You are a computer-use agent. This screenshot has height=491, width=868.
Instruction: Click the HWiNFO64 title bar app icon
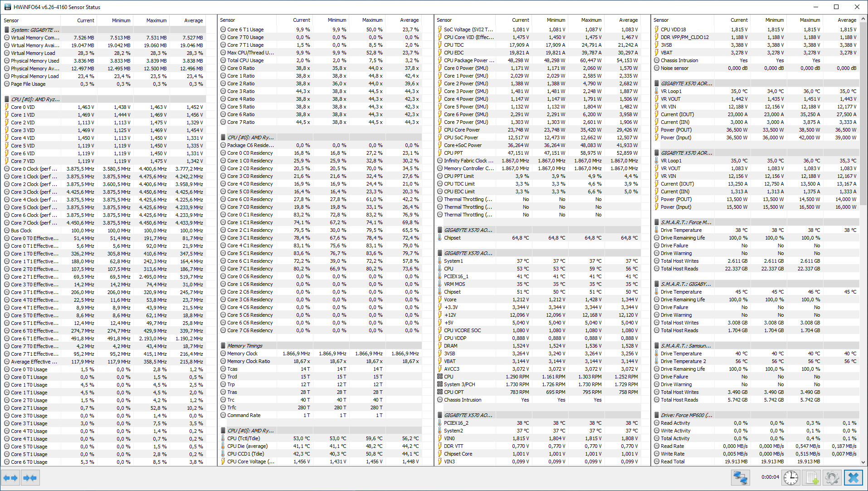[7, 7]
